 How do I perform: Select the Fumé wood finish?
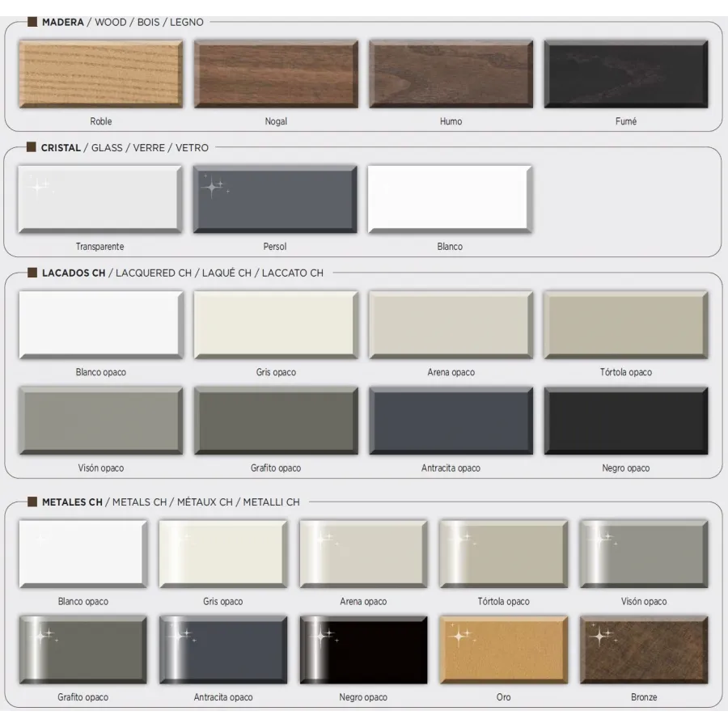[625, 73]
